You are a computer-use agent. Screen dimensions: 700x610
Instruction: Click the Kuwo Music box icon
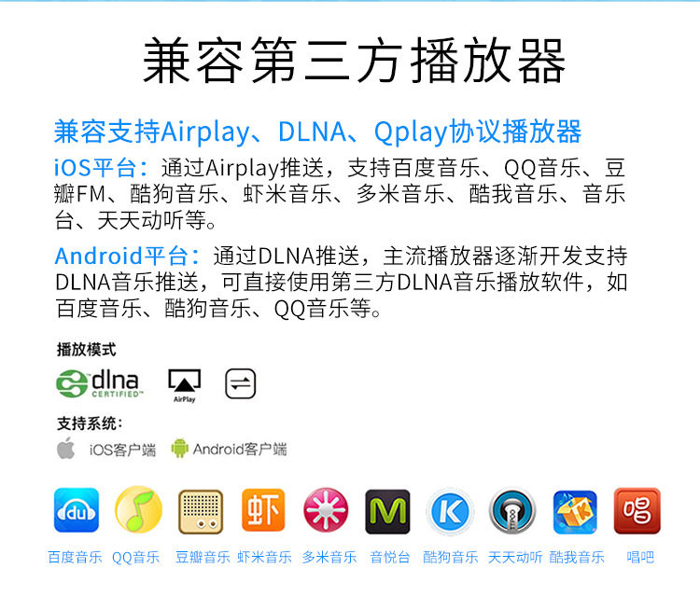[575, 512]
